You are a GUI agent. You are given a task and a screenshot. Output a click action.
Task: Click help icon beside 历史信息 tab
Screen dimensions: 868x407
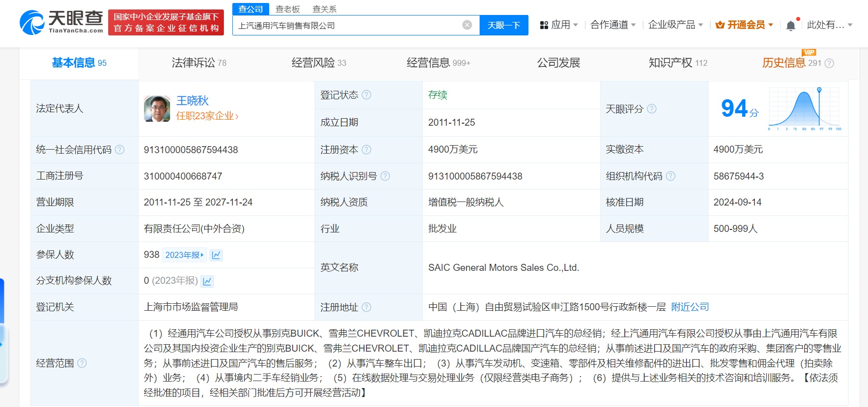pyautogui.click(x=829, y=63)
